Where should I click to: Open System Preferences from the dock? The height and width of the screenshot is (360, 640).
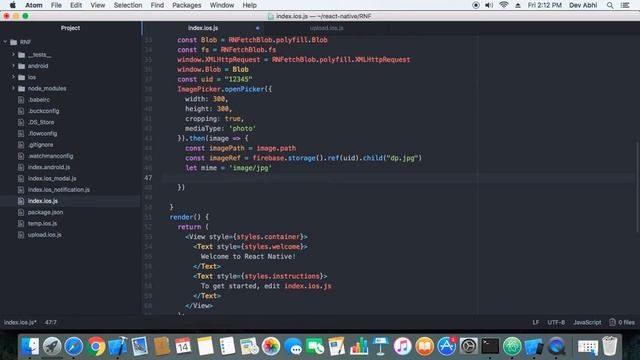click(468, 347)
